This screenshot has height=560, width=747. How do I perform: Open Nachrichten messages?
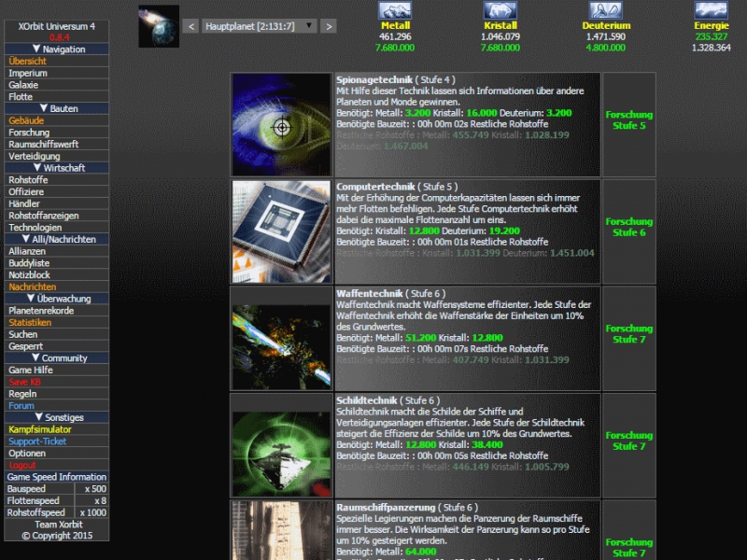tap(33, 287)
